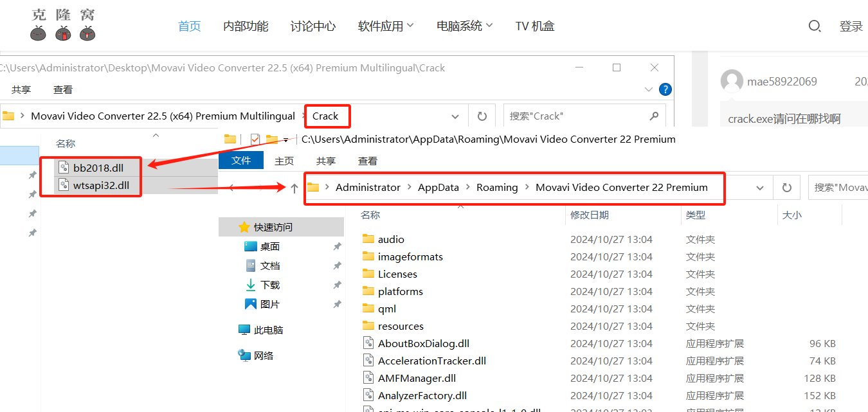Select the AnalyzerFactory.dll file icon
The image size is (868, 412).
pos(368,395)
